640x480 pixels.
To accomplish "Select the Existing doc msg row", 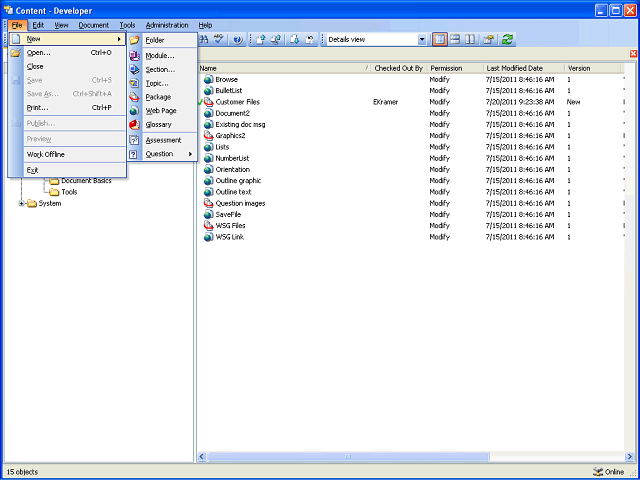I will [411, 124].
